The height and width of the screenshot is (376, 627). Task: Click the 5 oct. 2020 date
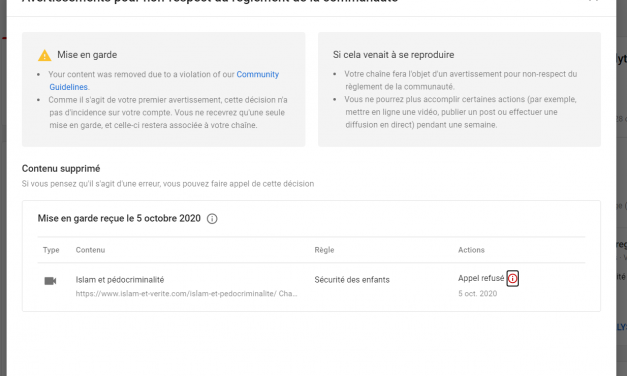[x=477, y=294]
